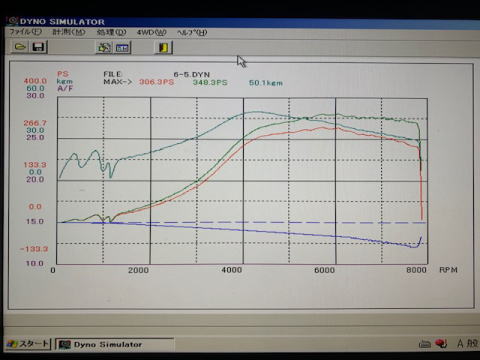Exit via the yellow door icon
This screenshot has width=480, height=360.
point(164,47)
